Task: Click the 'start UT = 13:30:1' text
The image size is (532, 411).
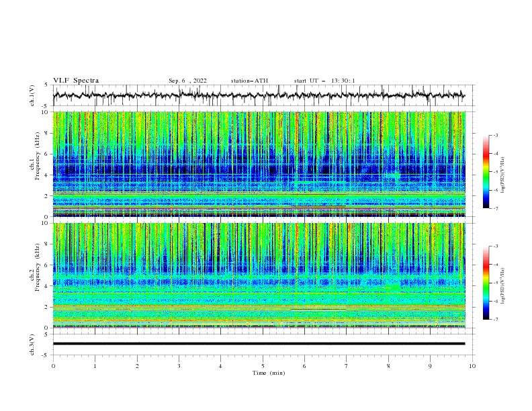Action: pos(324,81)
